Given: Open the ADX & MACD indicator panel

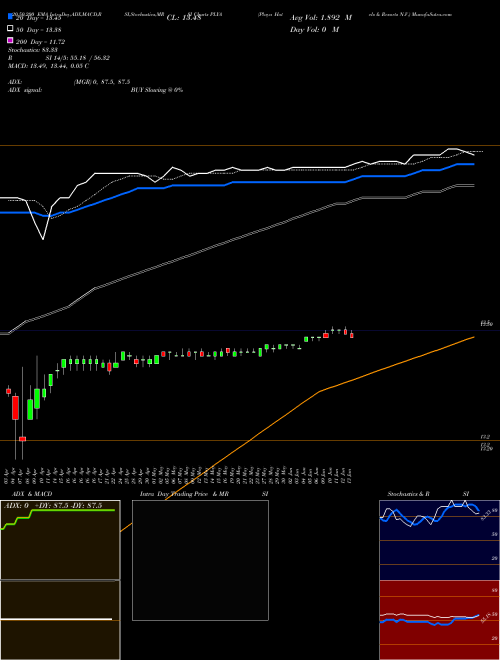Looking at the screenshot, I should click(x=60, y=580).
